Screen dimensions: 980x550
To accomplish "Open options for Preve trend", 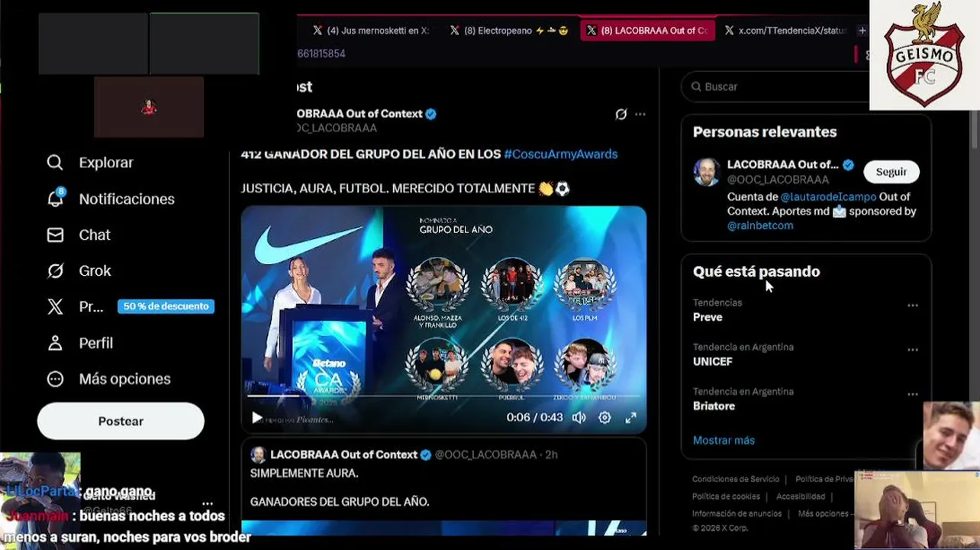I will pos(912,306).
